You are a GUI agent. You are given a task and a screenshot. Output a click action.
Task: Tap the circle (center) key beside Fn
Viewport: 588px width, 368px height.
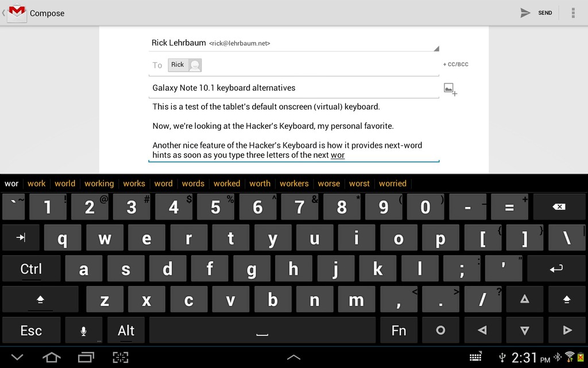point(440,331)
